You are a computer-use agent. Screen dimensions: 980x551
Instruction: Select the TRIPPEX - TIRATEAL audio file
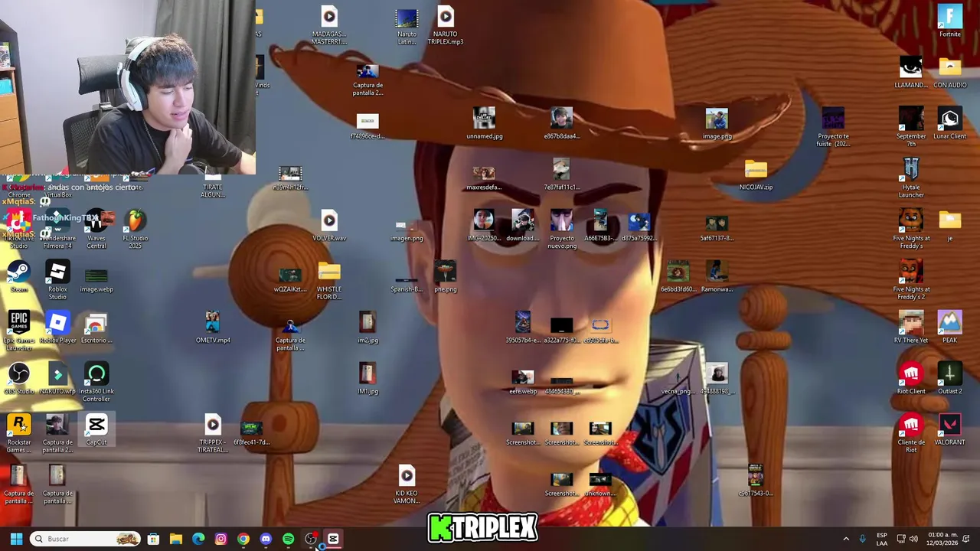pos(213,433)
